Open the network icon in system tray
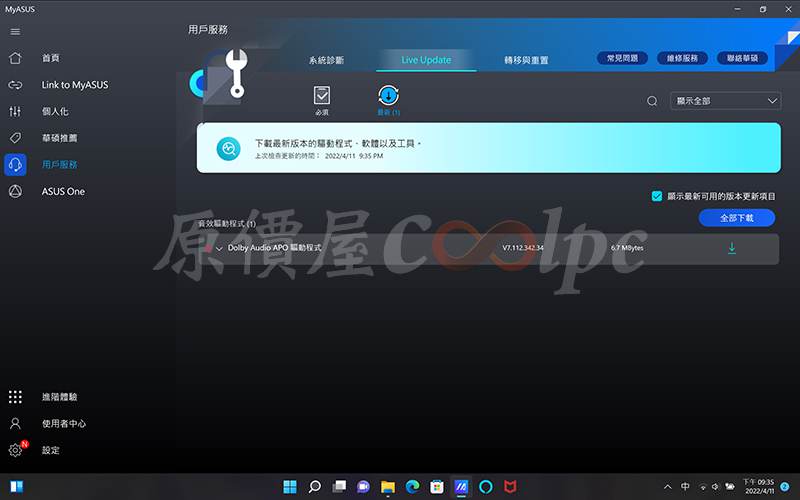This screenshot has width=800, height=500. [x=703, y=487]
